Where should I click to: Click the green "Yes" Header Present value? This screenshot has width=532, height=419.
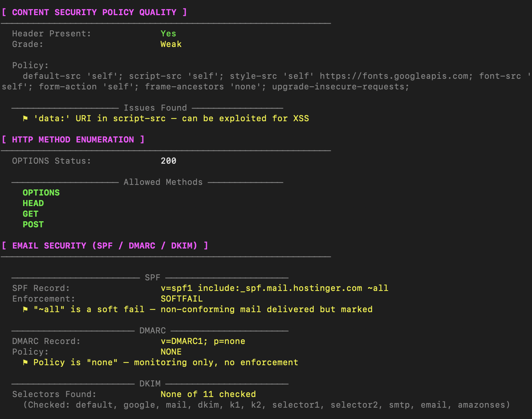168,34
